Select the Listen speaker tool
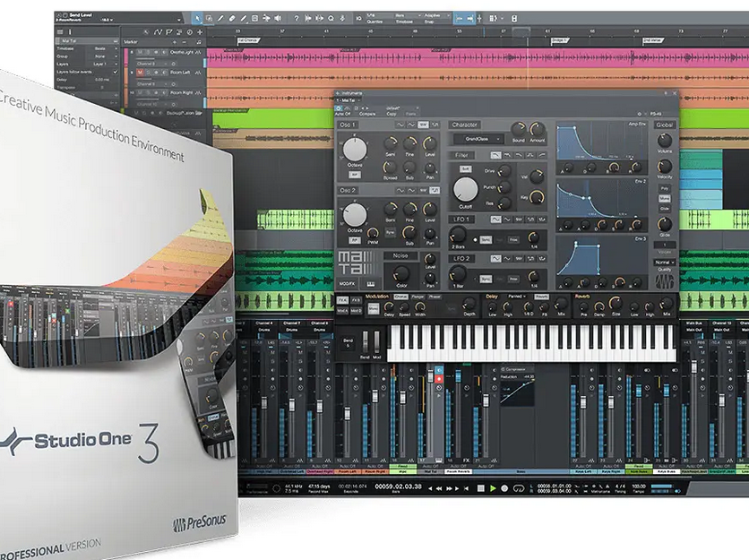This screenshot has width=749, height=560. click(x=278, y=19)
